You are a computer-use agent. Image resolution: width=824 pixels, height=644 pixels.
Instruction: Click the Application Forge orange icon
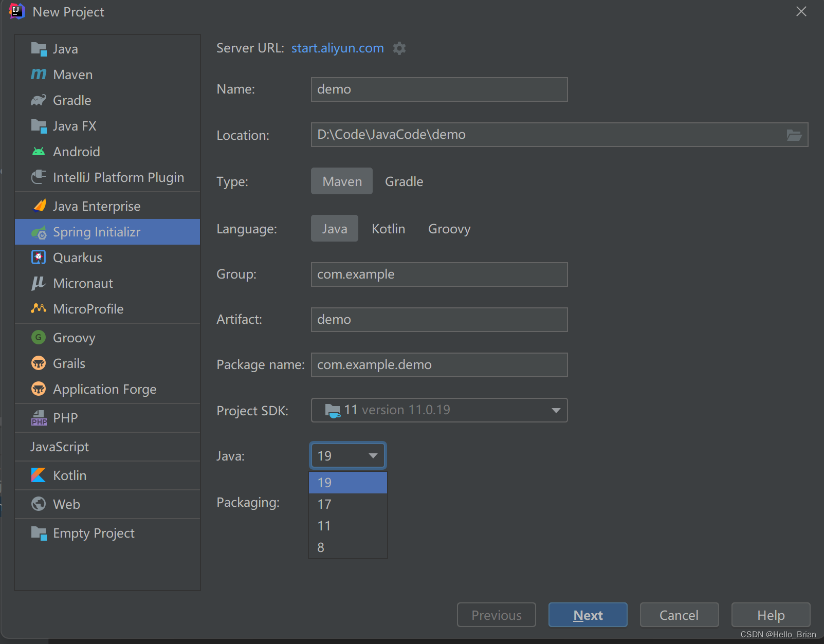click(39, 389)
